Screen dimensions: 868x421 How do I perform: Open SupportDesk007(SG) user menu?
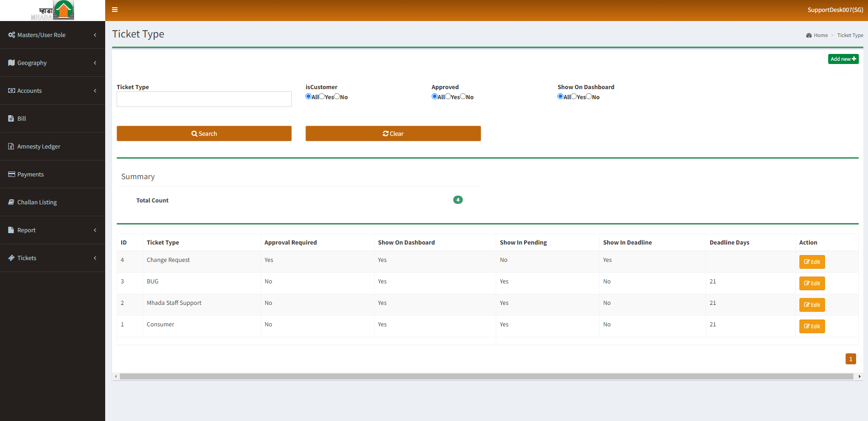(x=835, y=10)
